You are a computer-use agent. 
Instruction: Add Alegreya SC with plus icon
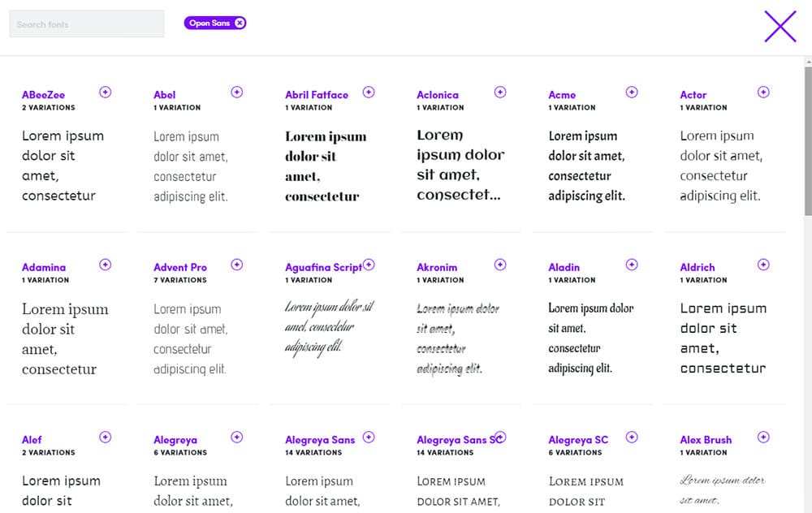(632, 438)
